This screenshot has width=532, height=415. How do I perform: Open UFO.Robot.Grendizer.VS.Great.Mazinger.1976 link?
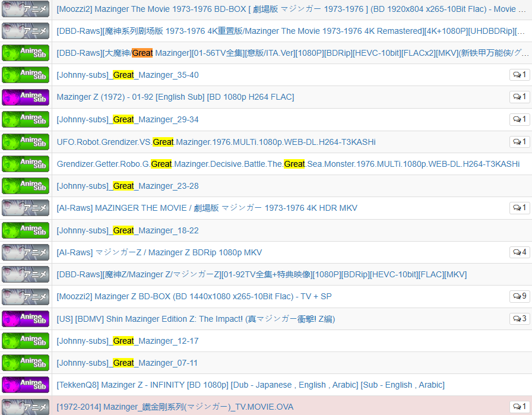(216, 142)
